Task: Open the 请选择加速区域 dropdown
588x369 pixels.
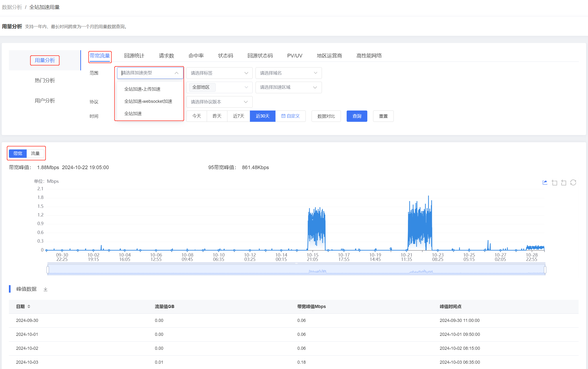Action: pos(288,87)
